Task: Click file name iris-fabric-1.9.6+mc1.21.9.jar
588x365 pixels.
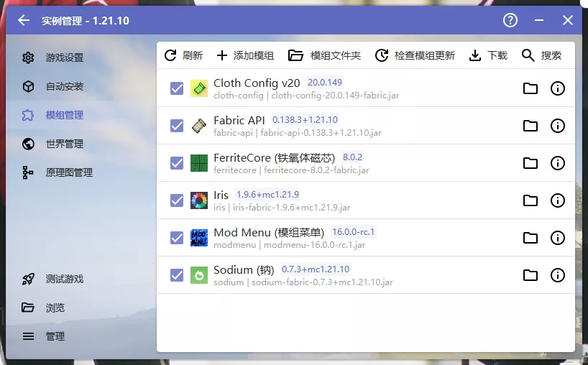Action: [x=291, y=208]
